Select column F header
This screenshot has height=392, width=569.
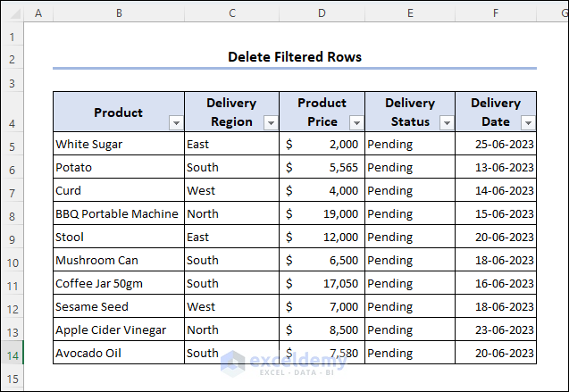(x=496, y=14)
